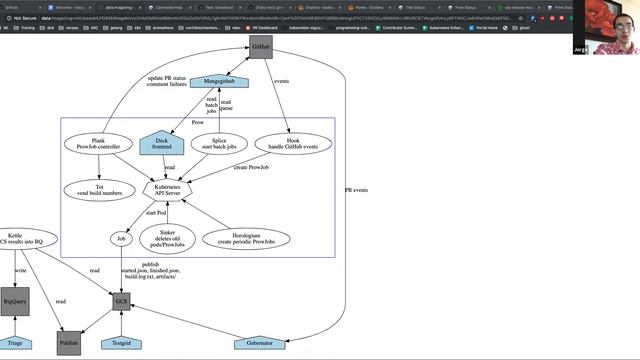This screenshot has height=360, width=640.
Task: Close the Tide Status tab
Action: pos(440,7)
